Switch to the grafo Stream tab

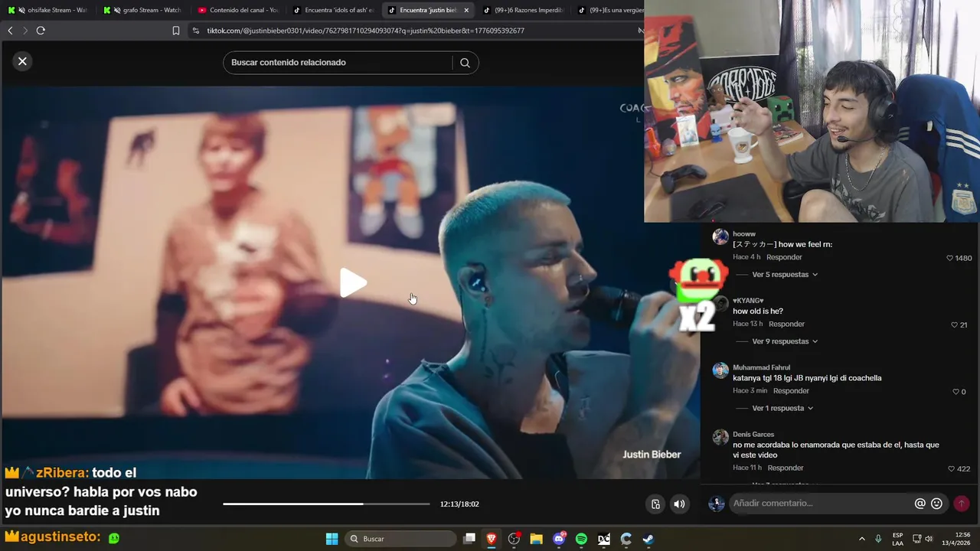click(x=144, y=10)
